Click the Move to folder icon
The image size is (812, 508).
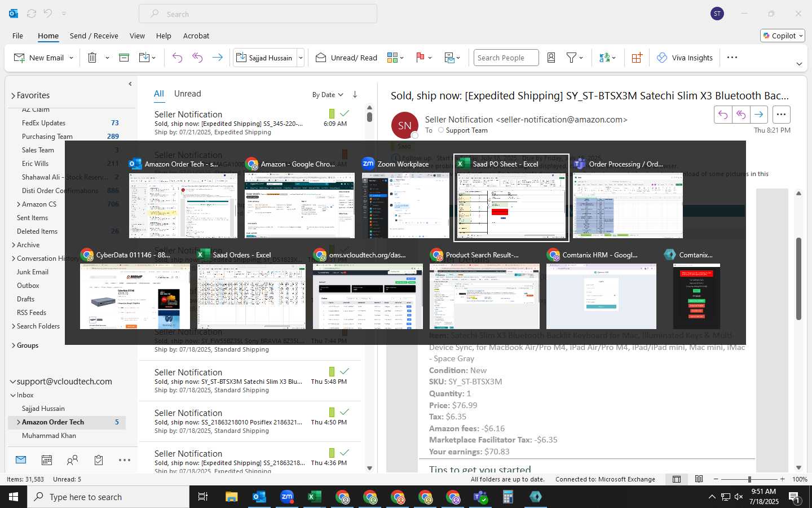(144, 58)
